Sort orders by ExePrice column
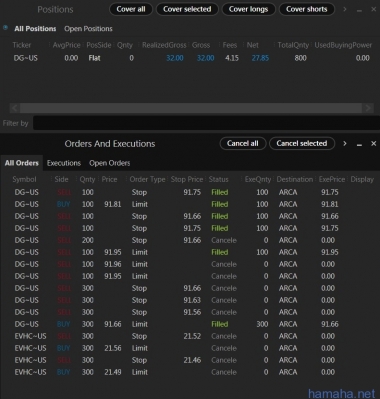Image resolution: width=380 pixels, height=399 pixels. [332, 179]
